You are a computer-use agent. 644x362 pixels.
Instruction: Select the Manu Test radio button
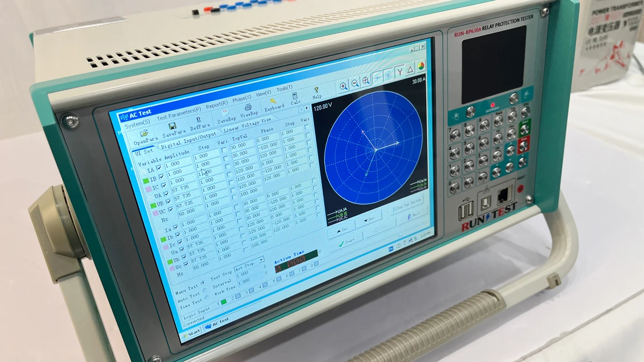tap(203, 282)
